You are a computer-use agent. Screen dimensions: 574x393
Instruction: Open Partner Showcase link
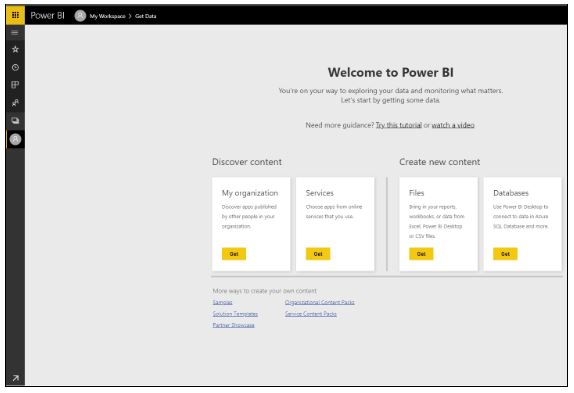[x=234, y=325]
